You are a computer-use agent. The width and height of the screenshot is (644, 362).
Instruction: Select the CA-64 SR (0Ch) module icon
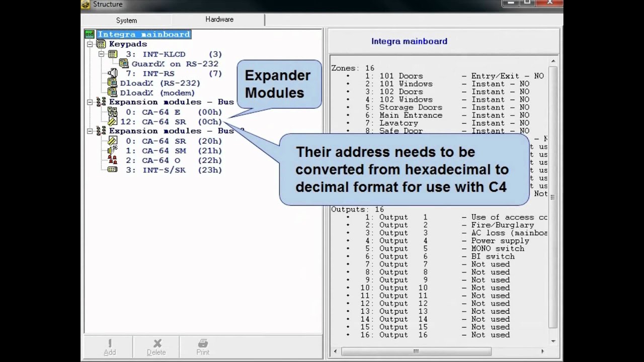point(112,122)
